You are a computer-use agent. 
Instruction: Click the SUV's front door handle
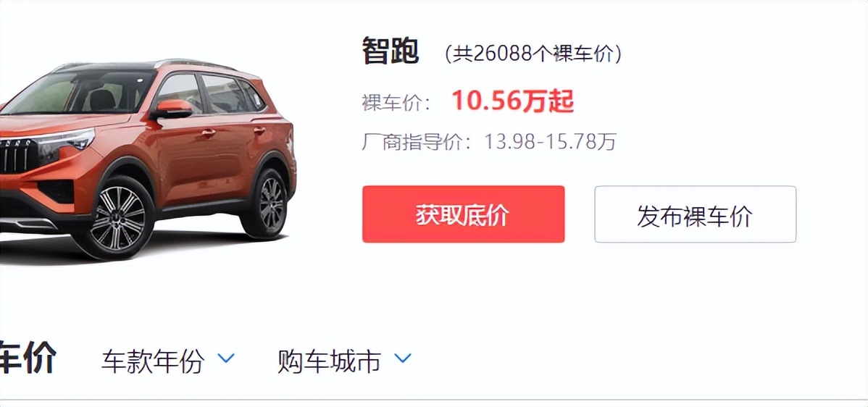coord(208,133)
